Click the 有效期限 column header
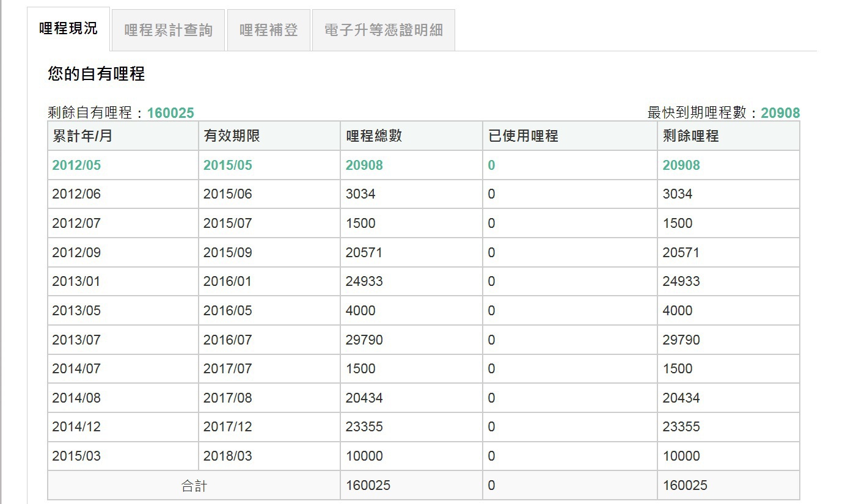Viewport: 845px width, 504px height. pos(232,136)
